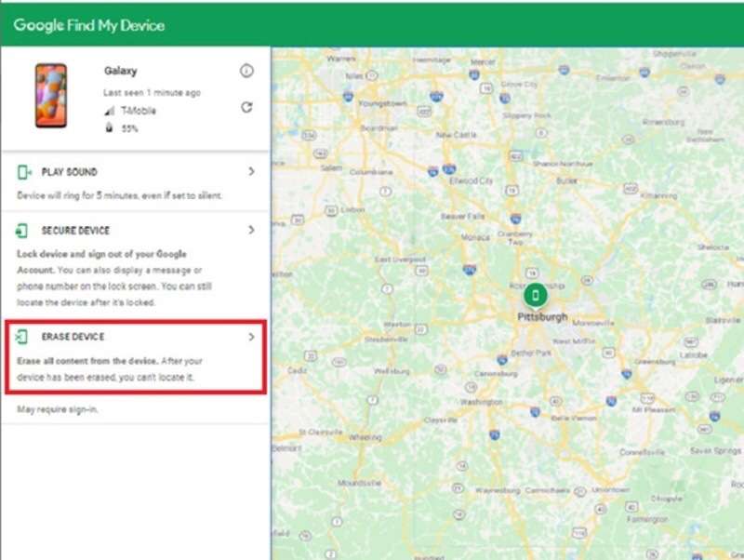Click Ellwood City on the map
Image resolution: width=744 pixels, height=560 pixels.
click(x=471, y=180)
